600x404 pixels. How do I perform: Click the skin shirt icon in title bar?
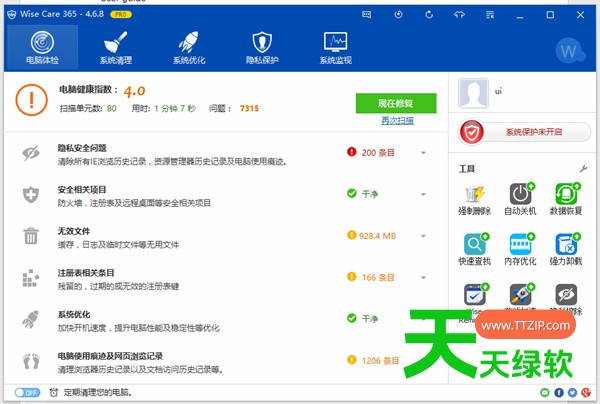[x=459, y=15]
